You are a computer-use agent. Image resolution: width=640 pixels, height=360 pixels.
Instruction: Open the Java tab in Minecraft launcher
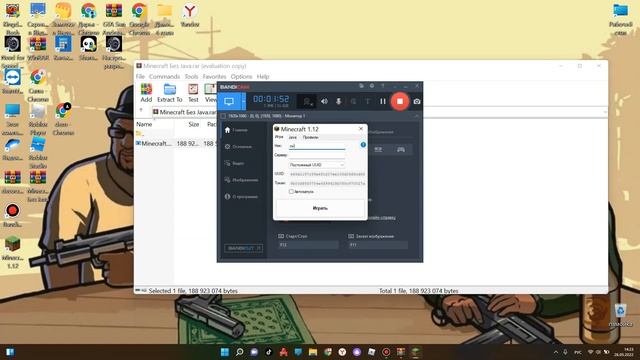pos(293,137)
